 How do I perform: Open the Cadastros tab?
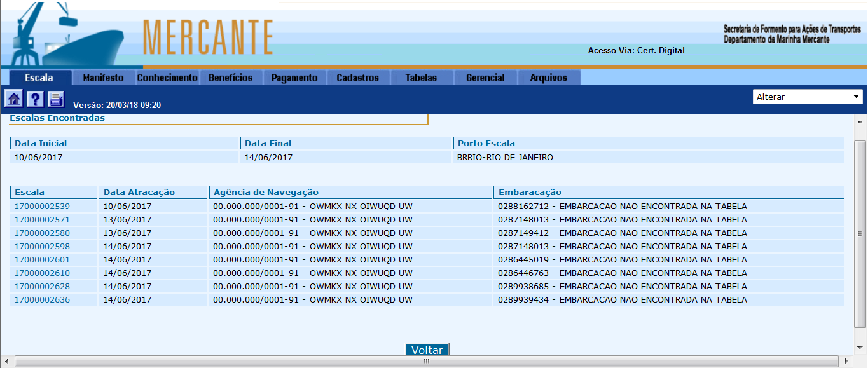click(x=357, y=78)
